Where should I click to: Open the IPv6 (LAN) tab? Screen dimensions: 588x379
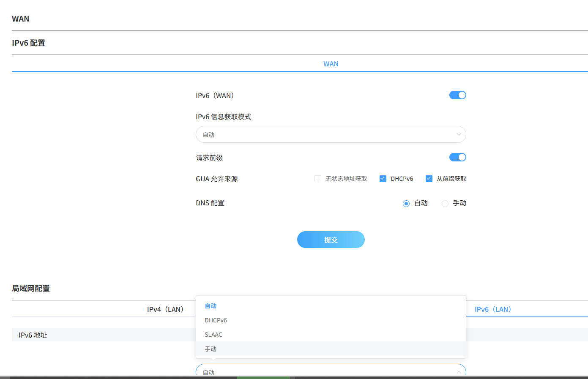tap(493, 309)
